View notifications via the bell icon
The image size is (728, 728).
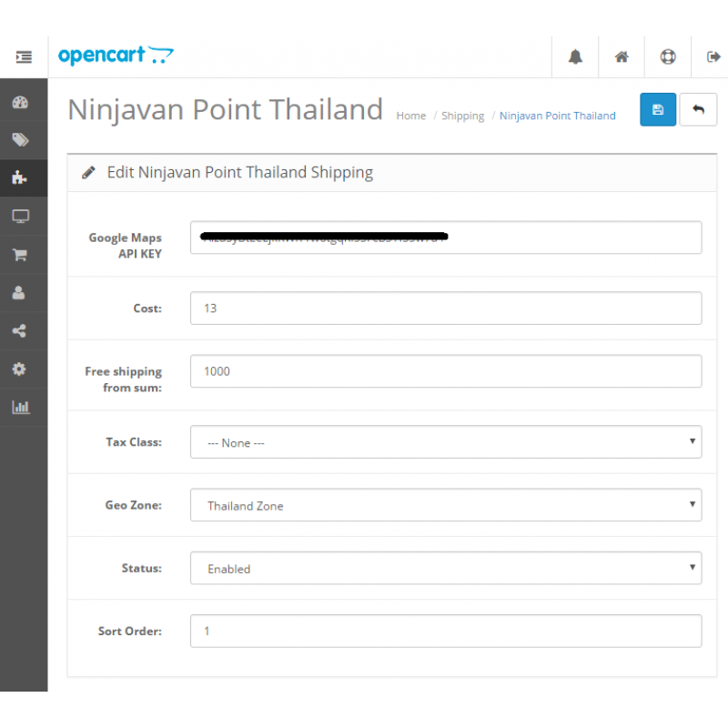click(575, 57)
